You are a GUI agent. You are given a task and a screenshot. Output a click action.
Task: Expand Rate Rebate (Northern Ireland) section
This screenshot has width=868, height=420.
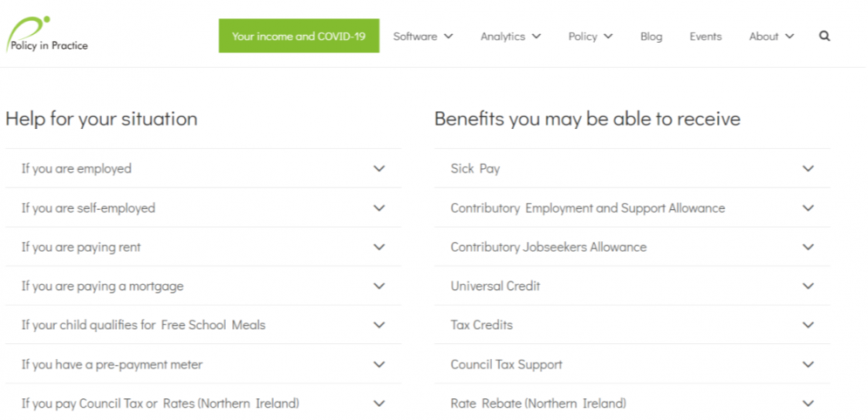point(632,403)
